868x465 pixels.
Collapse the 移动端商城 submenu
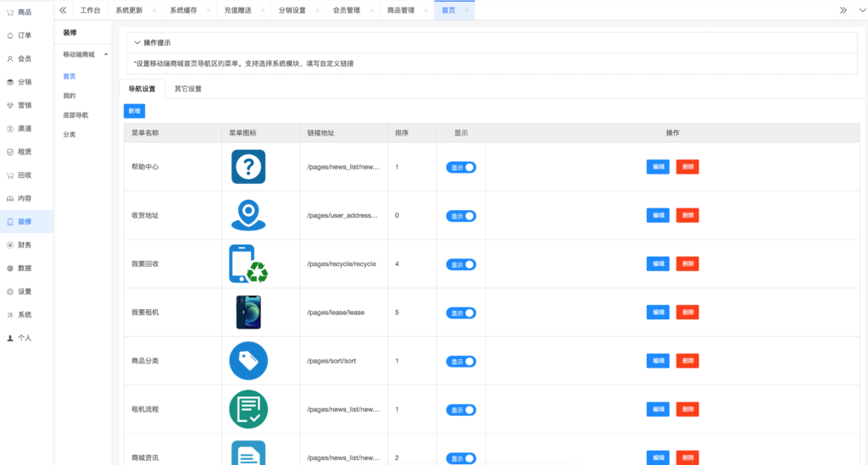[x=106, y=54]
